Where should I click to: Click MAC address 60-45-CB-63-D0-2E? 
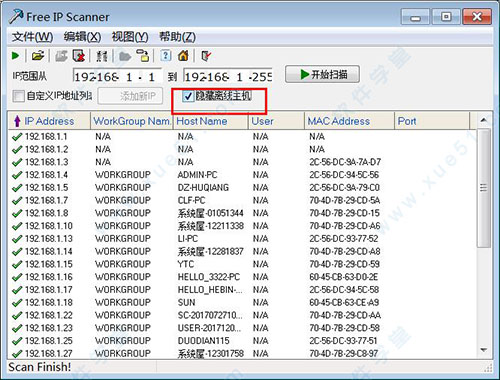click(x=344, y=277)
